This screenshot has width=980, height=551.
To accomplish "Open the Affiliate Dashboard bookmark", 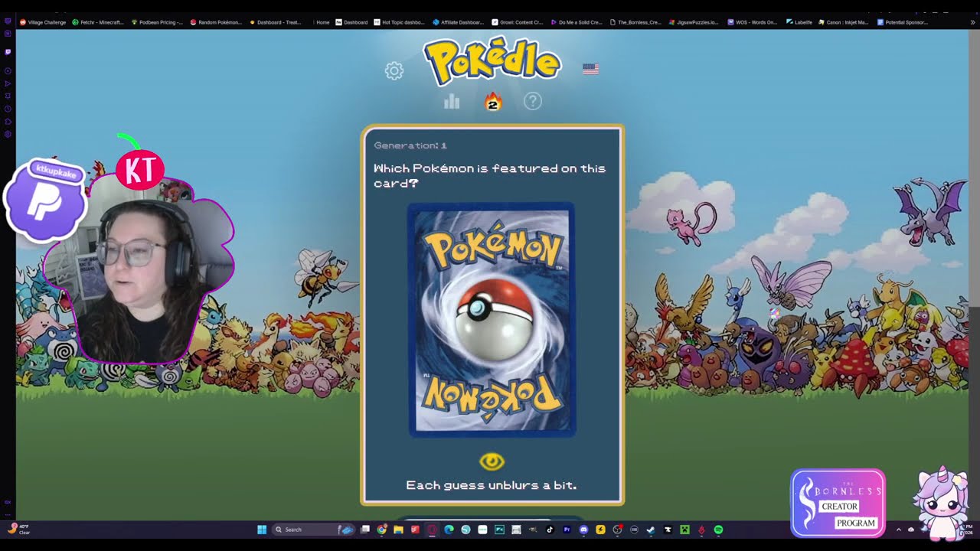I will coord(459,22).
